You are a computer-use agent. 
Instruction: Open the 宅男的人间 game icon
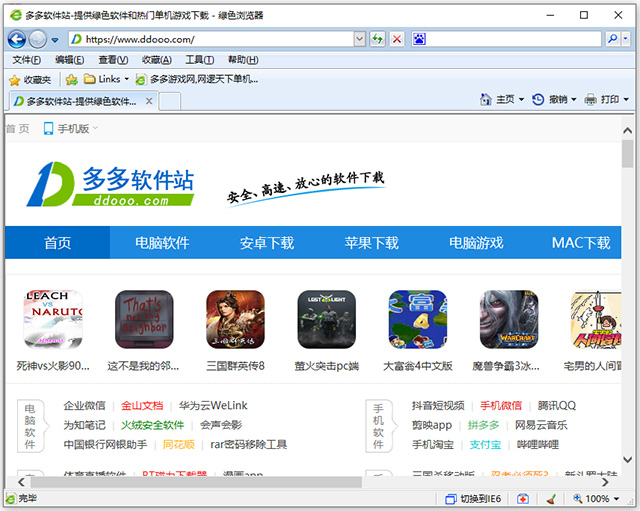(x=596, y=319)
